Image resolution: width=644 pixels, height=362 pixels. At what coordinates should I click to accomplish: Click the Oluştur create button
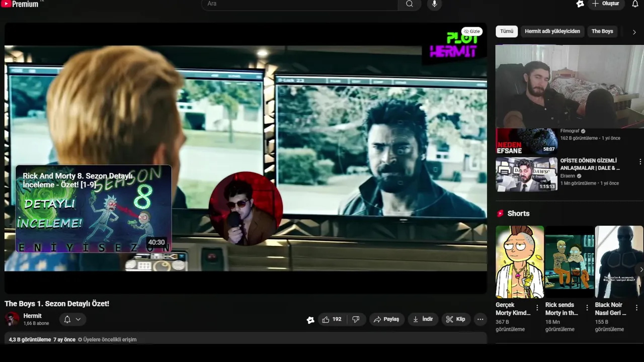point(606,4)
